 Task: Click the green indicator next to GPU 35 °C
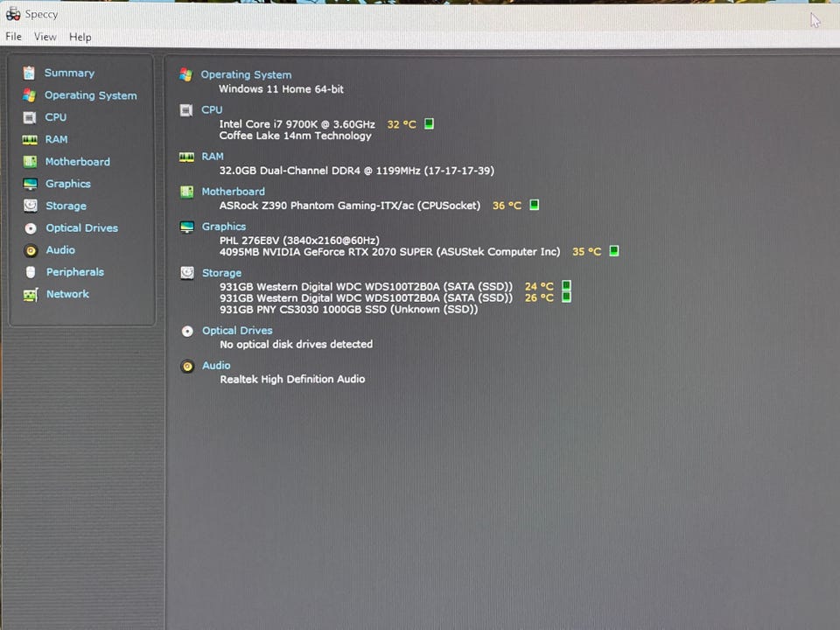614,251
